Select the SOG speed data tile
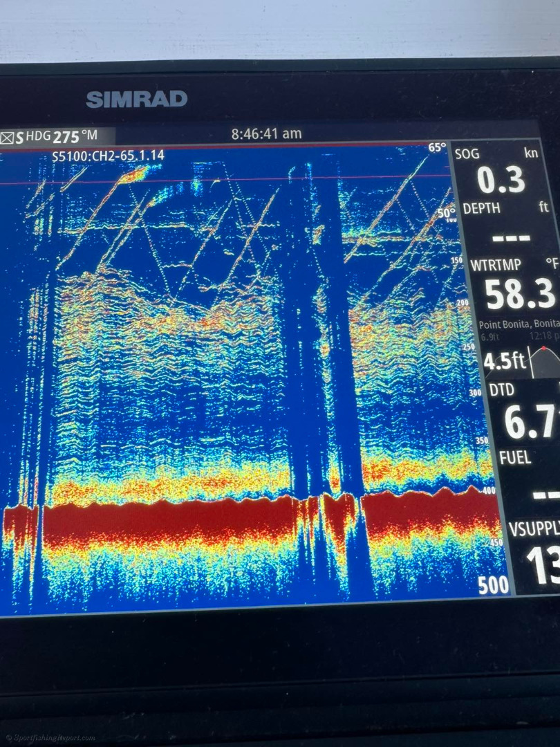Image resolution: width=560 pixels, height=747 pixels. 505,172
